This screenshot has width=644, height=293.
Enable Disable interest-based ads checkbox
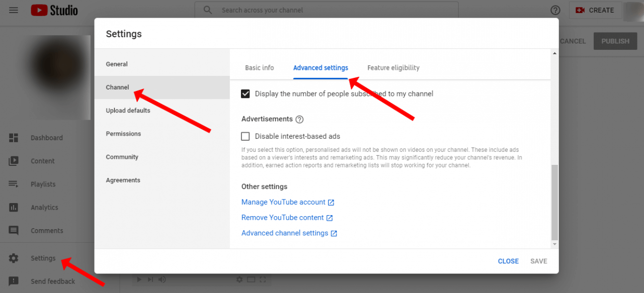tap(246, 136)
